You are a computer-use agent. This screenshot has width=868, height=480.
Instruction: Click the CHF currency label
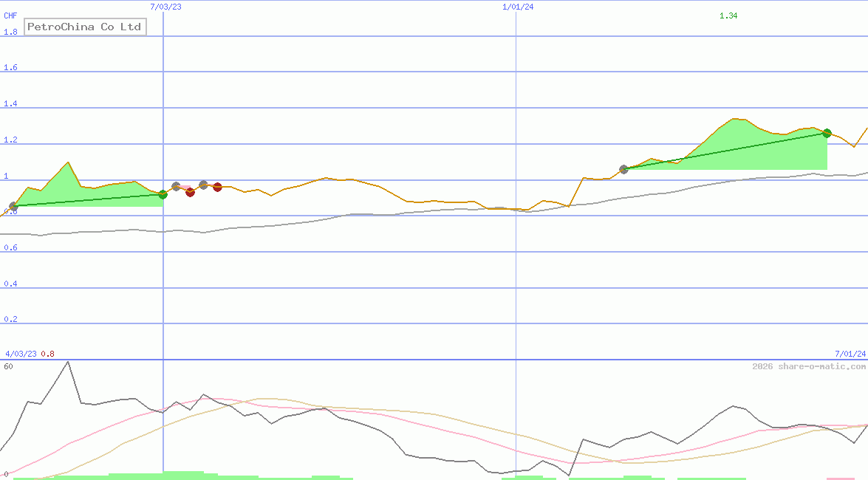coord(10,15)
